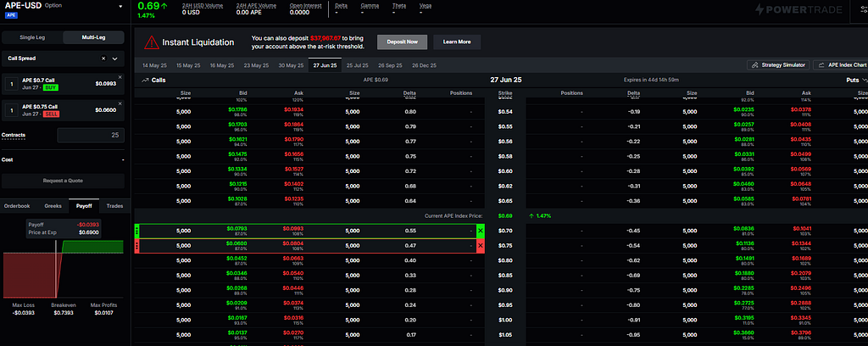The image size is (868, 346).
Task: Click the Instant Liquidation warning triangle icon
Action: click(152, 42)
